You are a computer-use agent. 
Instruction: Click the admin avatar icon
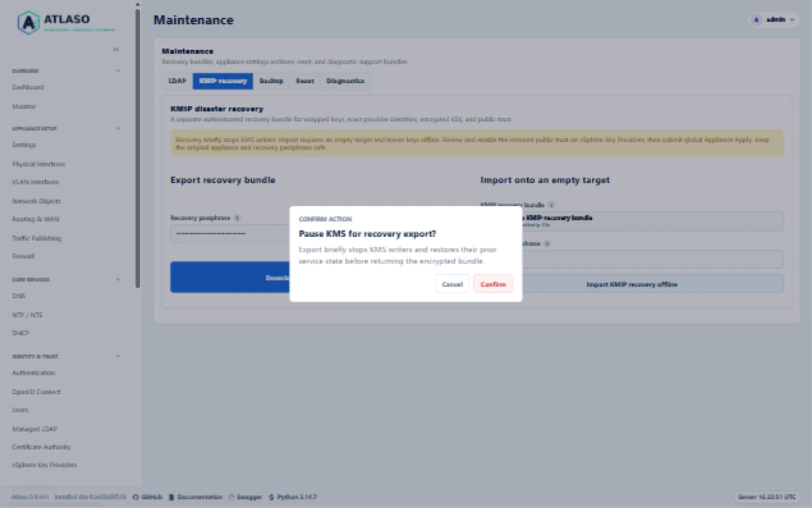[x=757, y=20]
